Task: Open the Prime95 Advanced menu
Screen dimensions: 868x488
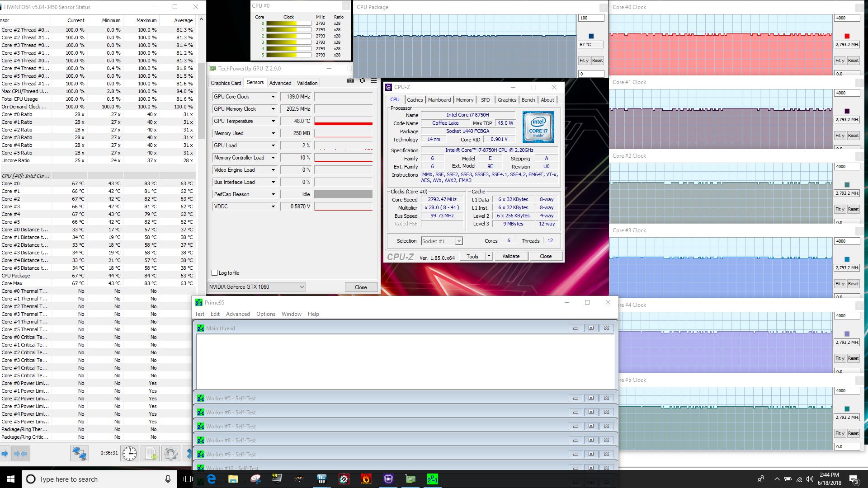Action: tap(238, 314)
